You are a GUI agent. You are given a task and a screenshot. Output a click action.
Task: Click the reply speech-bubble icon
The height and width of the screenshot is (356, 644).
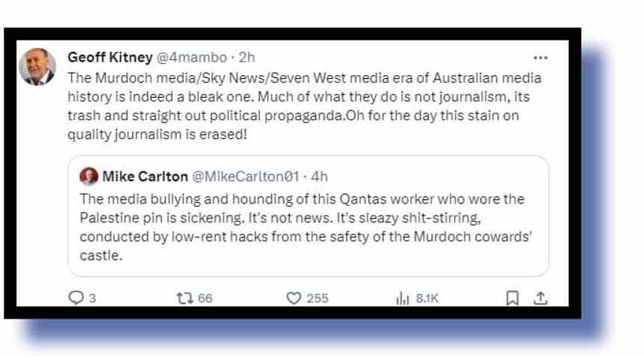(x=75, y=298)
